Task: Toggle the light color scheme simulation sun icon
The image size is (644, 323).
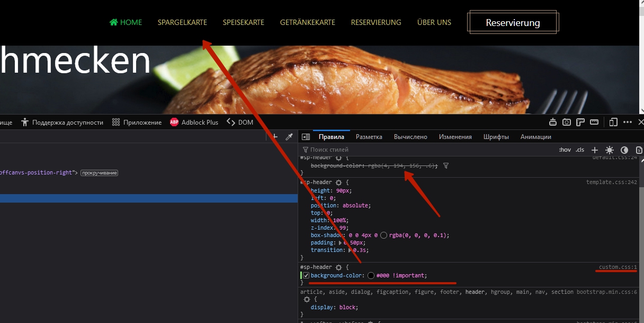Action: [x=610, y=150]
